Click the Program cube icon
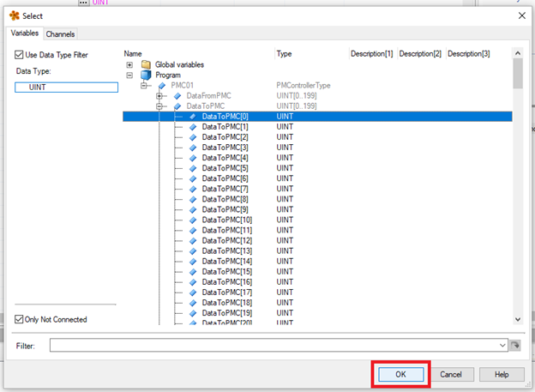The height and width of the screenshot is (392, 535). [146, 75]
